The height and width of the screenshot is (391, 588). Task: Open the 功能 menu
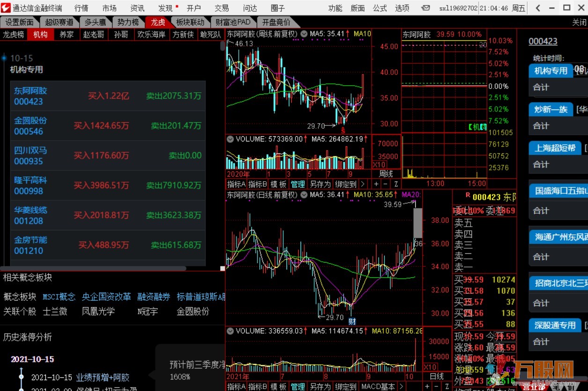tap(335, 8)
